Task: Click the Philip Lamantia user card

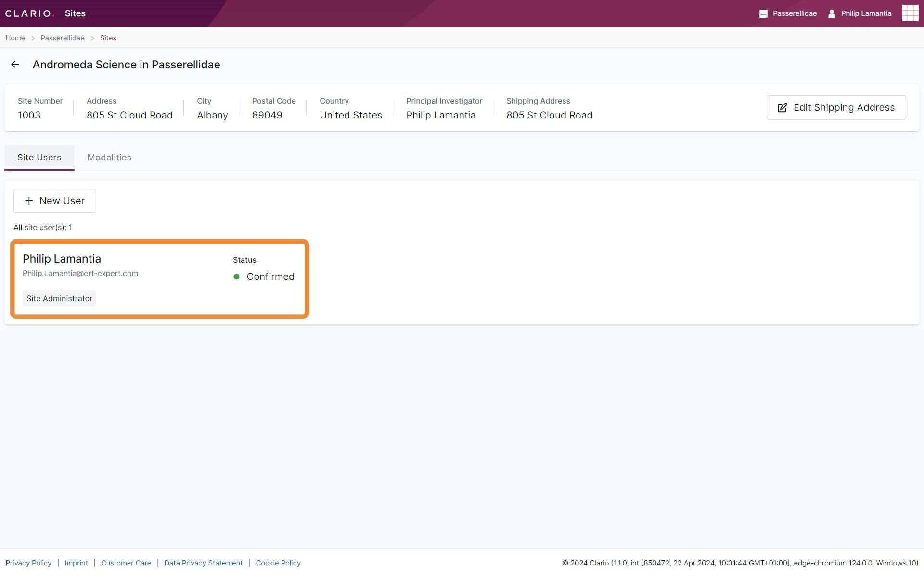Action: tap(159, 278)
